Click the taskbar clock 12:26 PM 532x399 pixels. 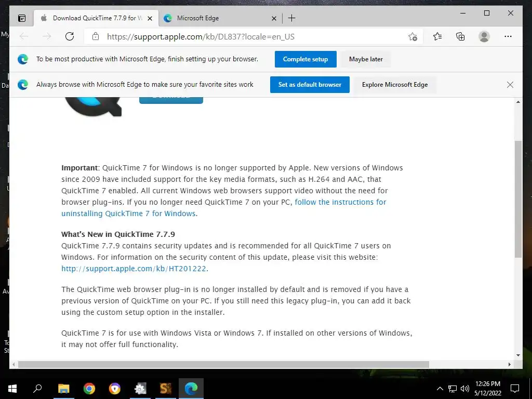pos(487,389)
